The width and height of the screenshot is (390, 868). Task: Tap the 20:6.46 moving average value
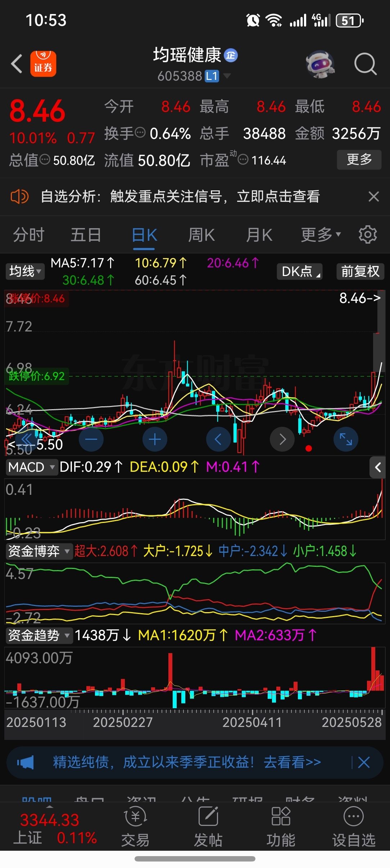click(233, 263)
